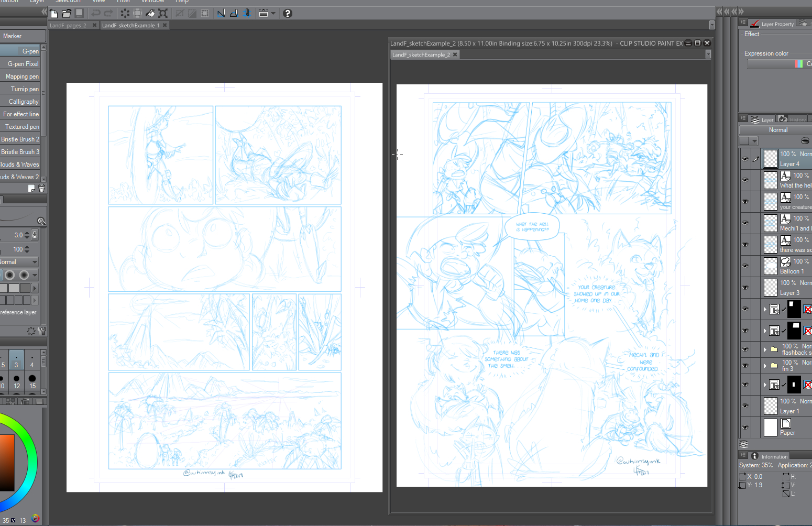Click the download icon beside brush size 3.0

pyautogui.click(x=35, y=235)
